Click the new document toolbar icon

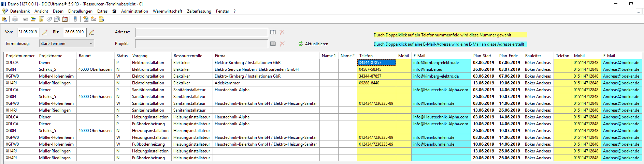click(x=86, y=19)
